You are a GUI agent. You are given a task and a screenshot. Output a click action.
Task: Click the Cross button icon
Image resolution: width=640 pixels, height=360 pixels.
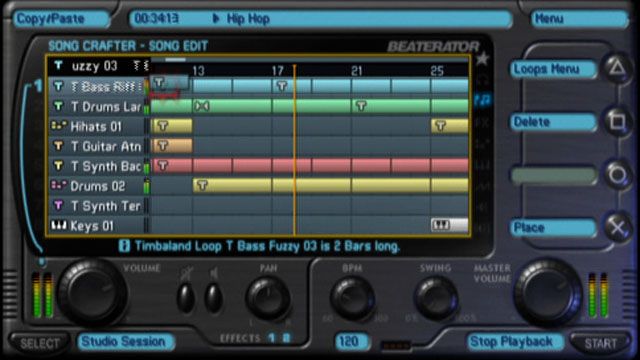coord(617,227)
